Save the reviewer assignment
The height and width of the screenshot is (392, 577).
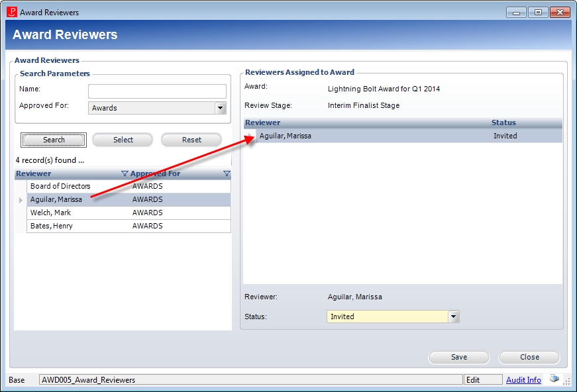click(459, 357)
